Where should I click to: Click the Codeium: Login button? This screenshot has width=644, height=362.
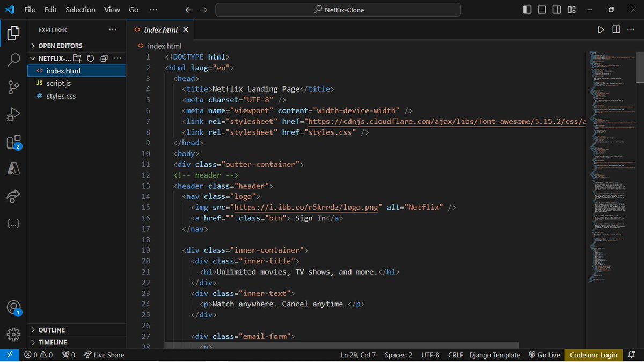coord(594,355)
